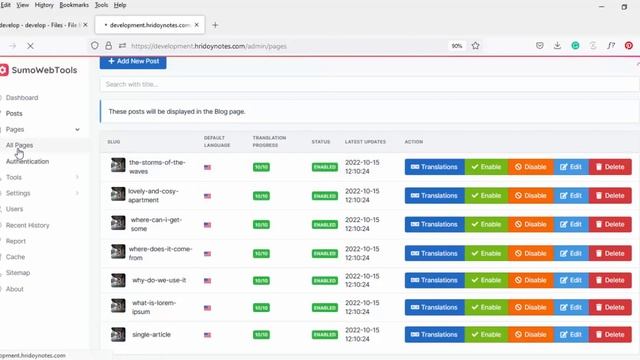The height and width of the screenshot is (360, 640).
Task: Open Sitemap in the sidebar
Action: click(18, 273)
